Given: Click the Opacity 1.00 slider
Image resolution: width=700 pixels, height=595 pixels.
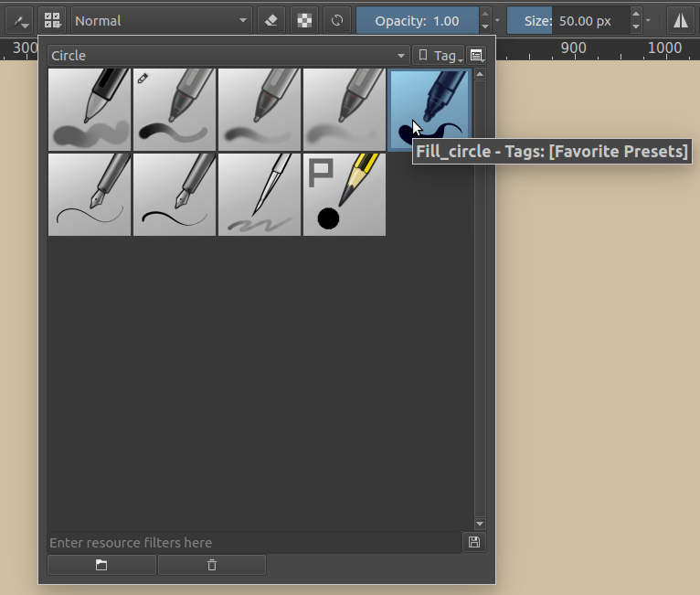Looking at the screenshot, I should tap(417, 20).
